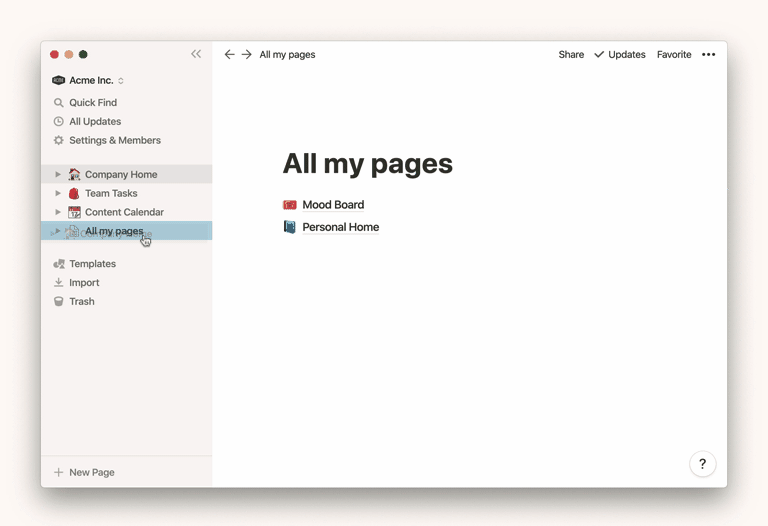The image size is (768, 526).
Task: Toggle Favorite for this page
Action: pyautogui.click(x=674, y=55)
